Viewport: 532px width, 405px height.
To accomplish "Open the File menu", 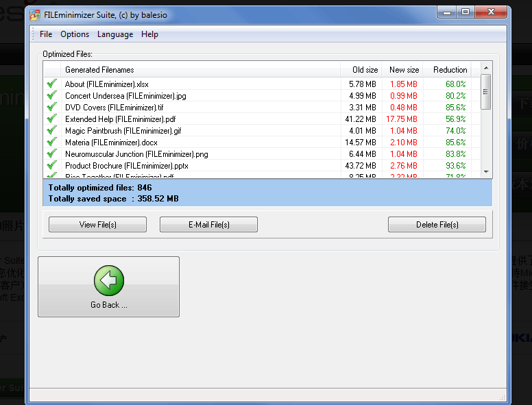I will (46, 34).
